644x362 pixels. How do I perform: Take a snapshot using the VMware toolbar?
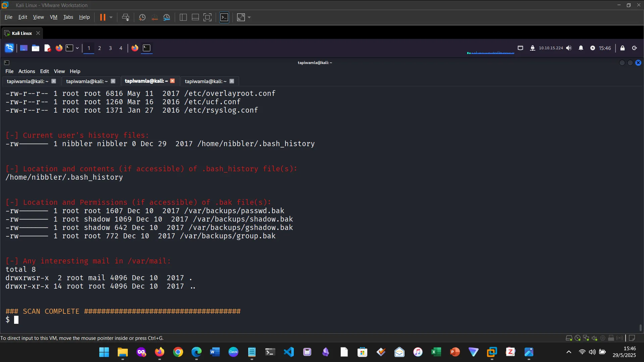(142, 17)
